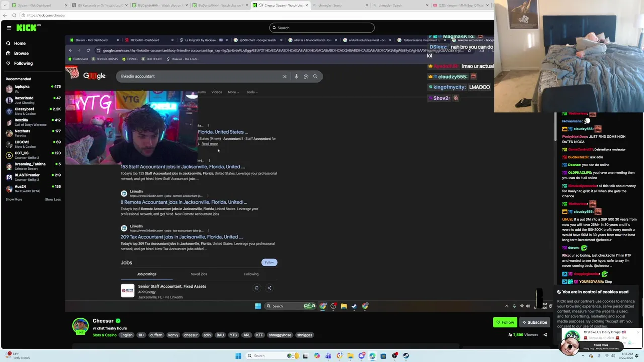
Task: Click Google Lens image search icon in stream
Action: (306, 76)
